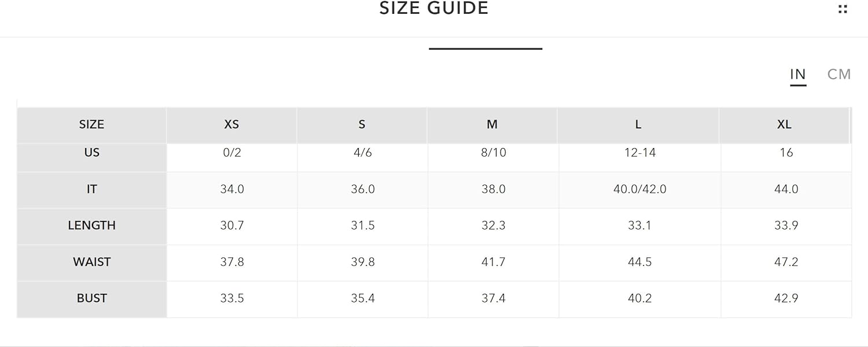Click the M size column header
868x347 pixels.
pyautogui.click(x=492, y=125)
